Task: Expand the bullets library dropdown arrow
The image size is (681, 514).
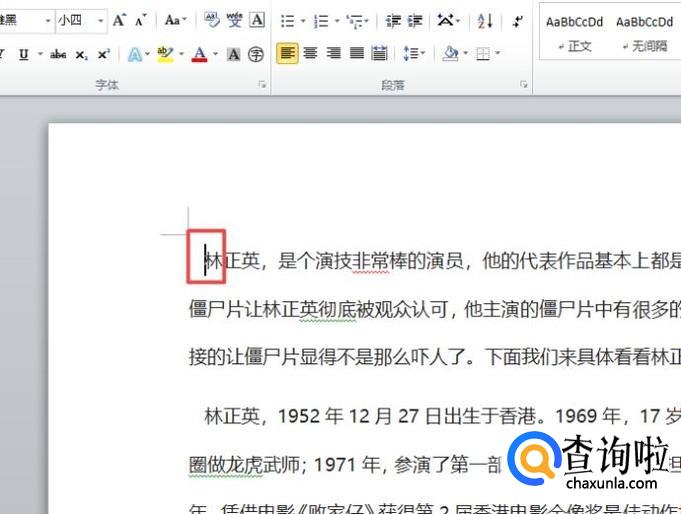Action: [303, 21]
